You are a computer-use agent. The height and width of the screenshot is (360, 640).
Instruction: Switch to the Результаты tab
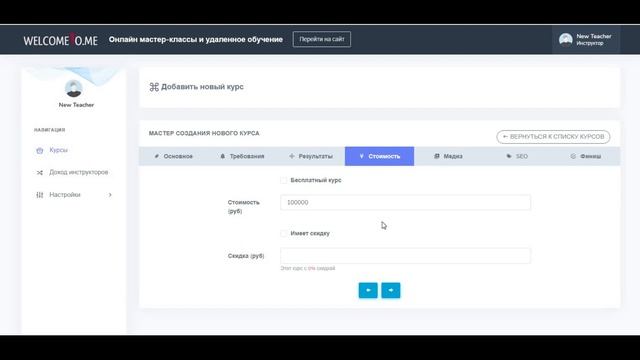click(311, 156)
